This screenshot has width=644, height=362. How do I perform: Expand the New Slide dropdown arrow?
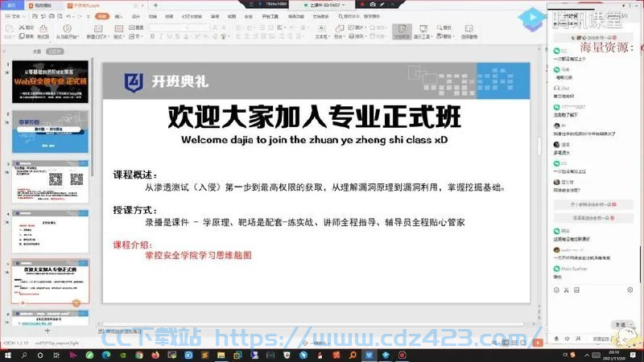(107, 37)
